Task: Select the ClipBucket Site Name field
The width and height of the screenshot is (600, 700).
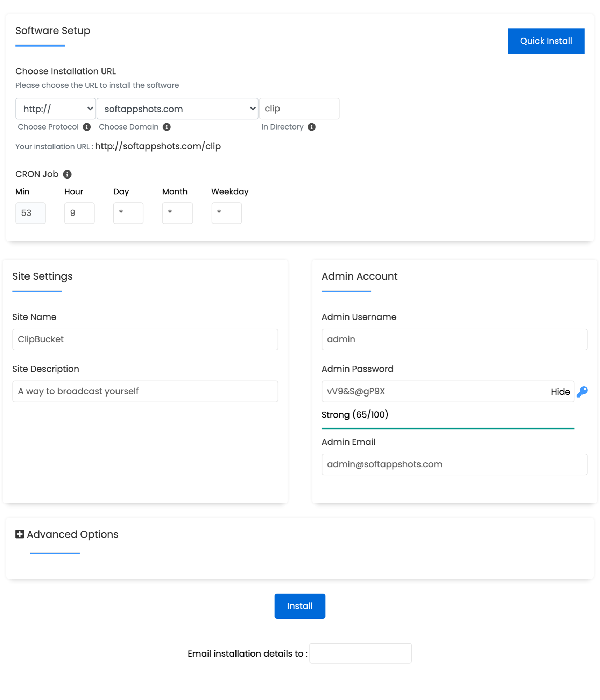Action: 145,339
